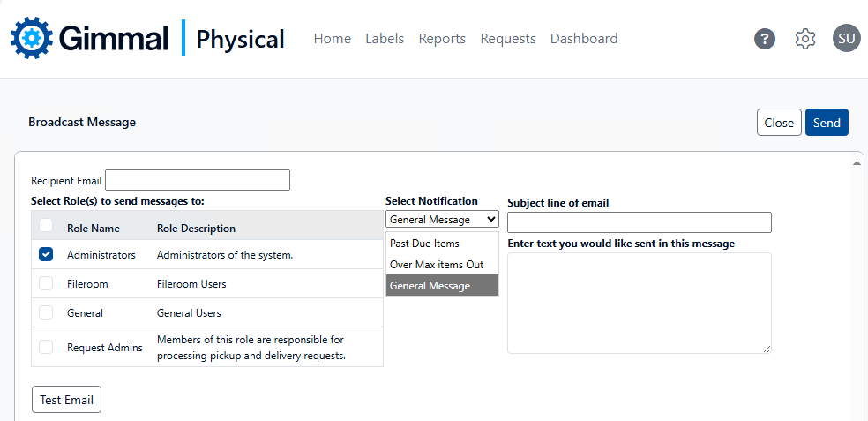Choose Past Due Items option

[442, 244]
